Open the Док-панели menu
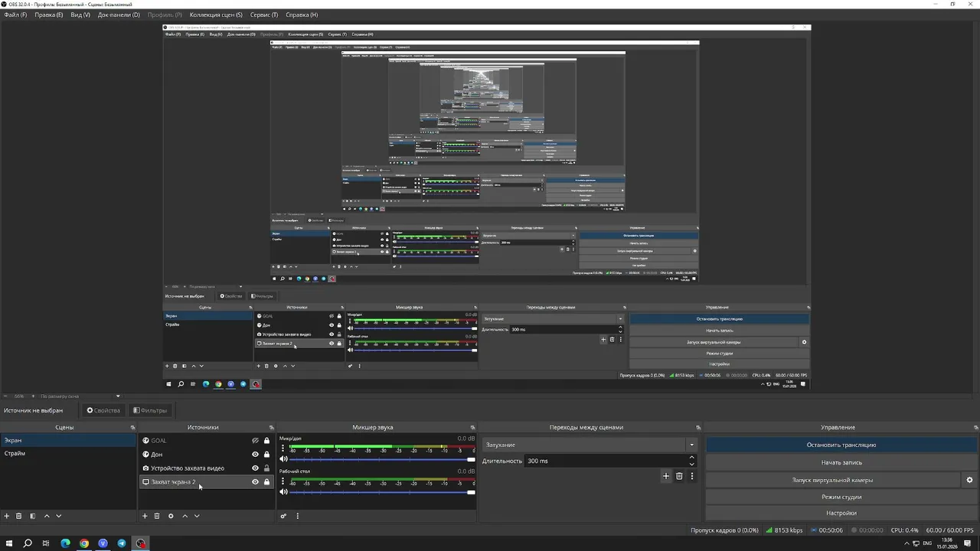Viewport: 980px width, 551px height. point(119,15)
